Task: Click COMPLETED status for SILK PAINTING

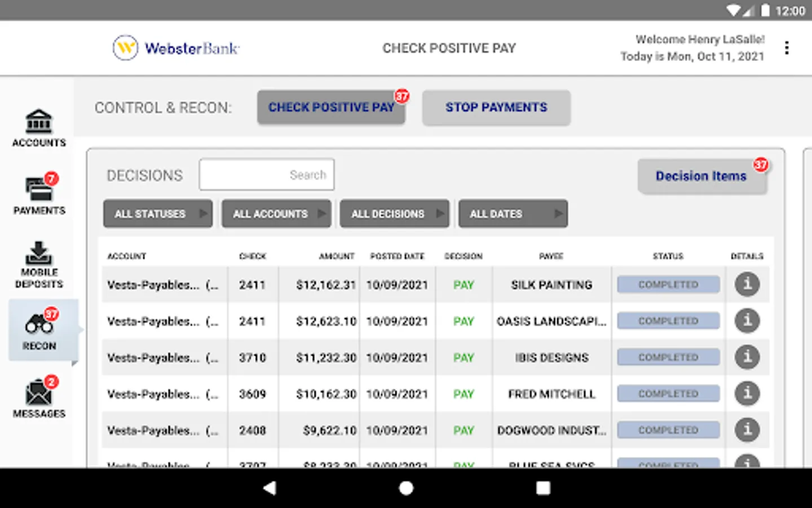Action: click(668, 284)
